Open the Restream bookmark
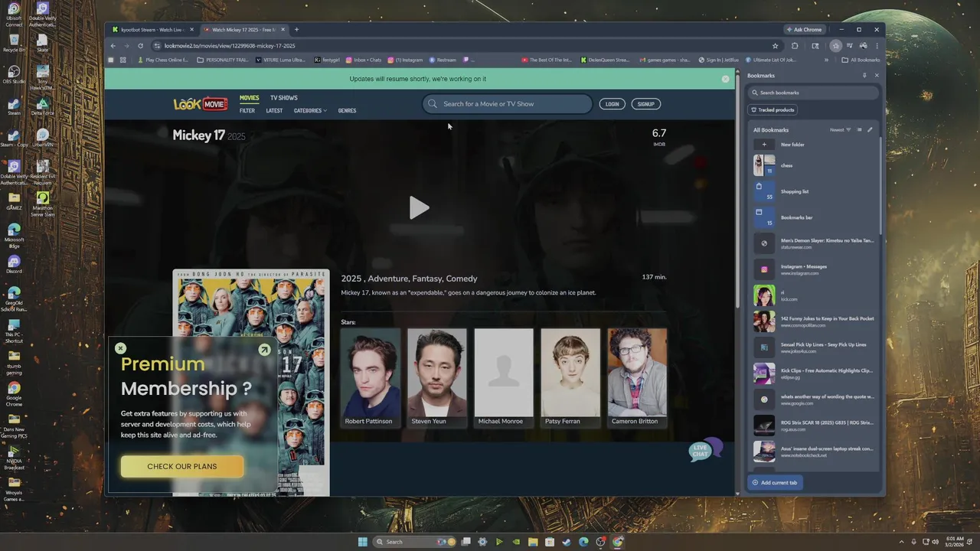The width and height of the screenshot is (980, 551). click(443, 60)
